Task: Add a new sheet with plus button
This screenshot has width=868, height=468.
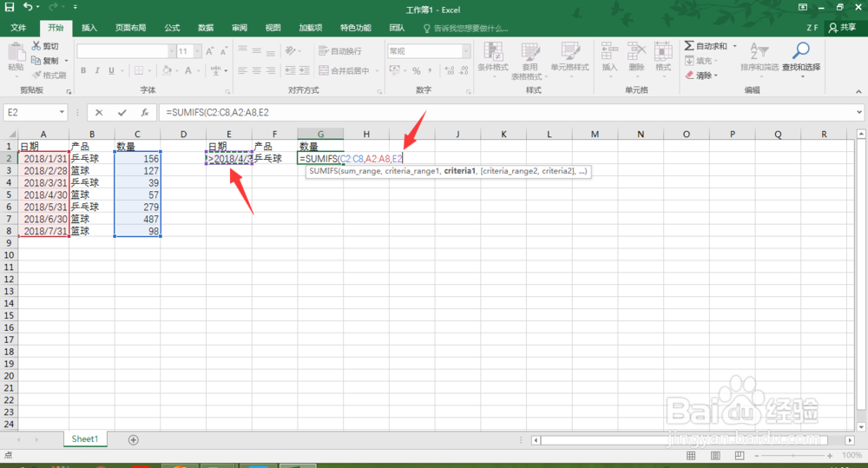Action: [x=134, y=439]
